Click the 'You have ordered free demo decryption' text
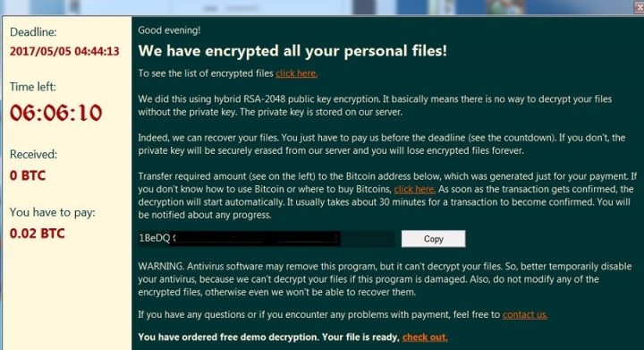 (x=268, y=337)
